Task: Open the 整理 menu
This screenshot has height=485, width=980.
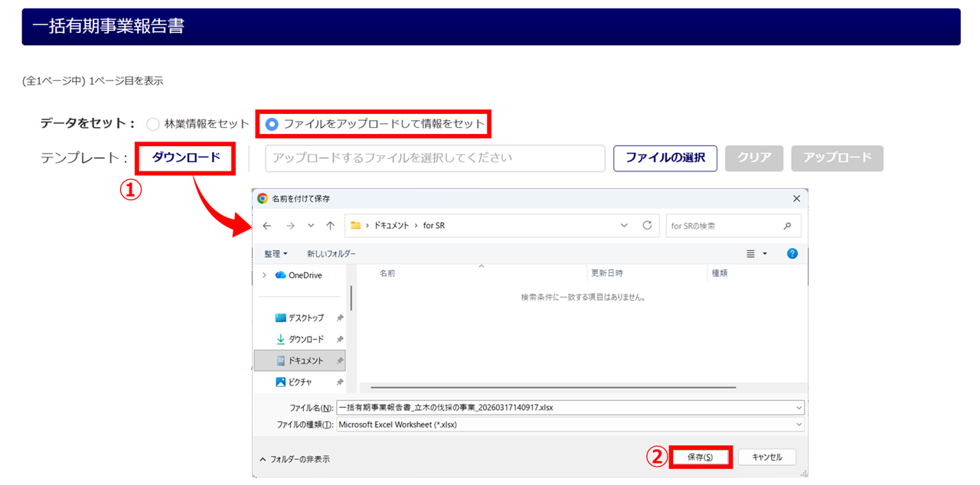Action: 276,253
